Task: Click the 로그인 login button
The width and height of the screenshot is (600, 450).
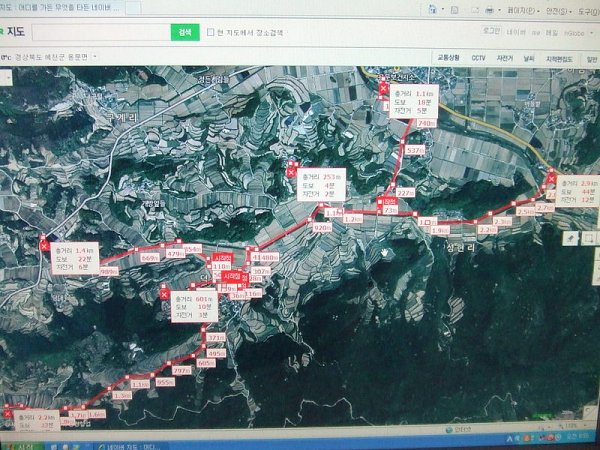Action: [x=491, y=31]
